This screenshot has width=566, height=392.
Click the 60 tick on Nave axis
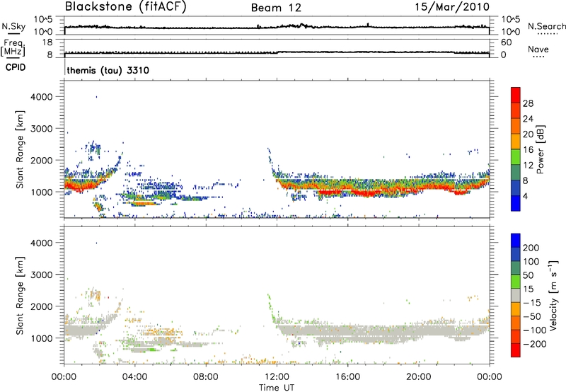[x=507, y=42]
